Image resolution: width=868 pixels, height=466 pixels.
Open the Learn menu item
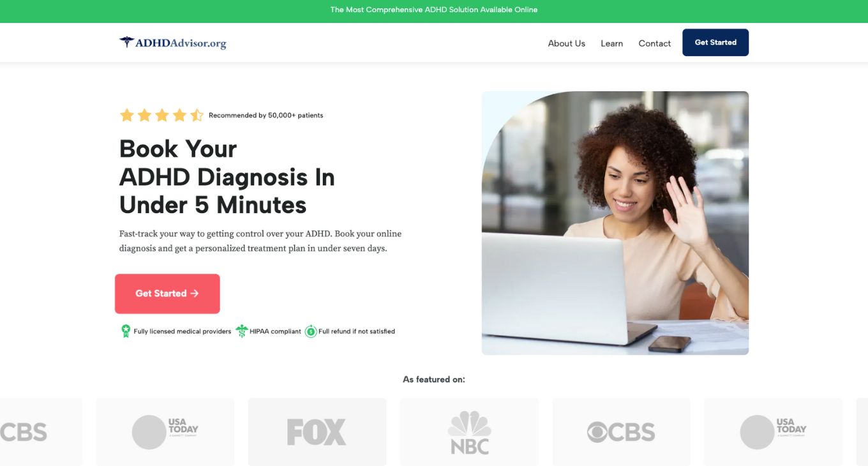(611, 43)
